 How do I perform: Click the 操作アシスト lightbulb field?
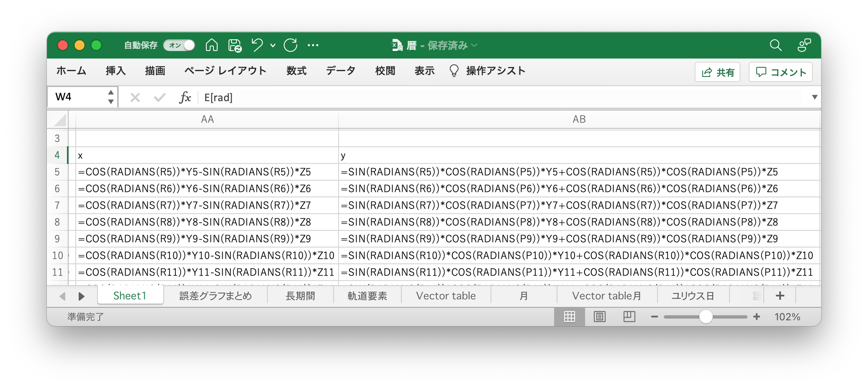click(x=487, y=71)
